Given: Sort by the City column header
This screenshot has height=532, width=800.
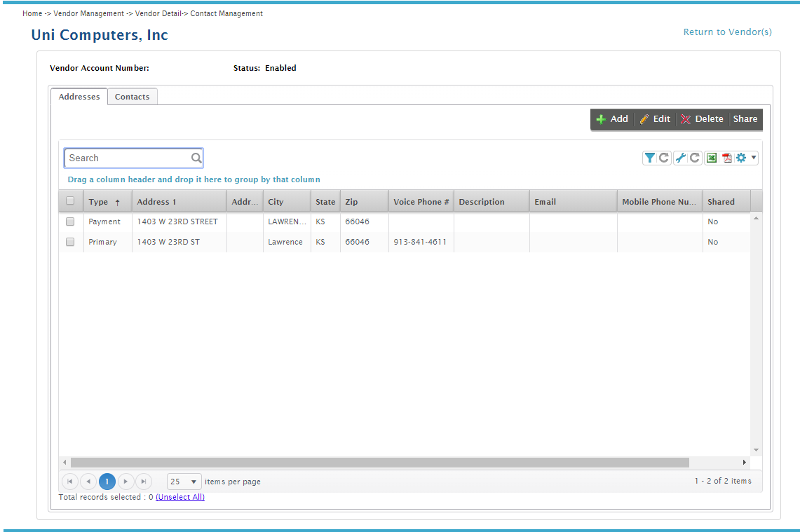Looking at the screenshot, I should coord(287,201).
